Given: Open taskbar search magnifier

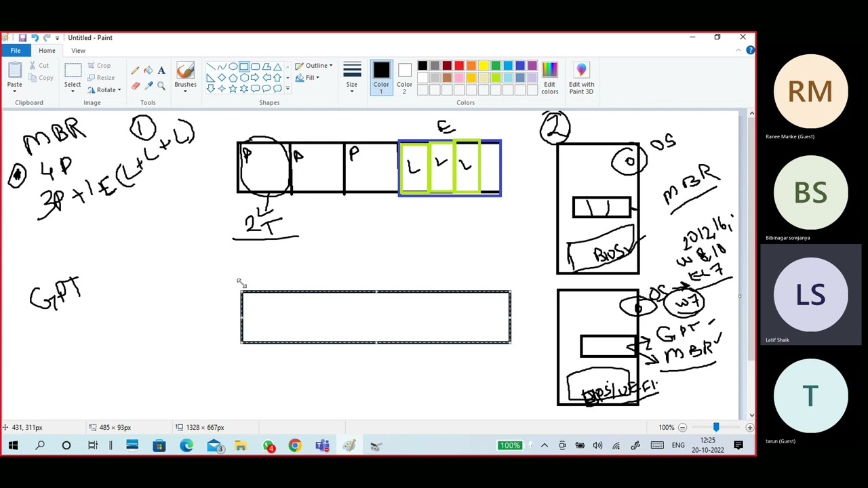Looking at the screenshot, I should click(40, 445).
